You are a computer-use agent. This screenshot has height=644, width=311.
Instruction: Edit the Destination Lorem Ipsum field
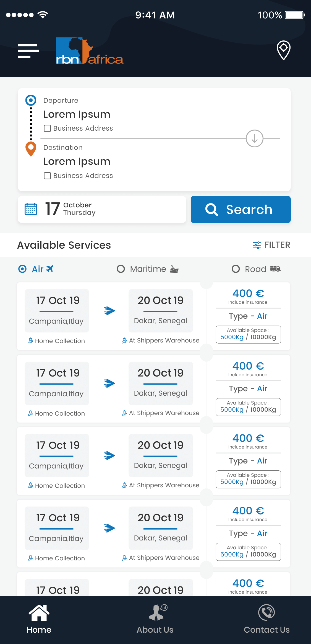pyautogui.click(x=77, y=161)
